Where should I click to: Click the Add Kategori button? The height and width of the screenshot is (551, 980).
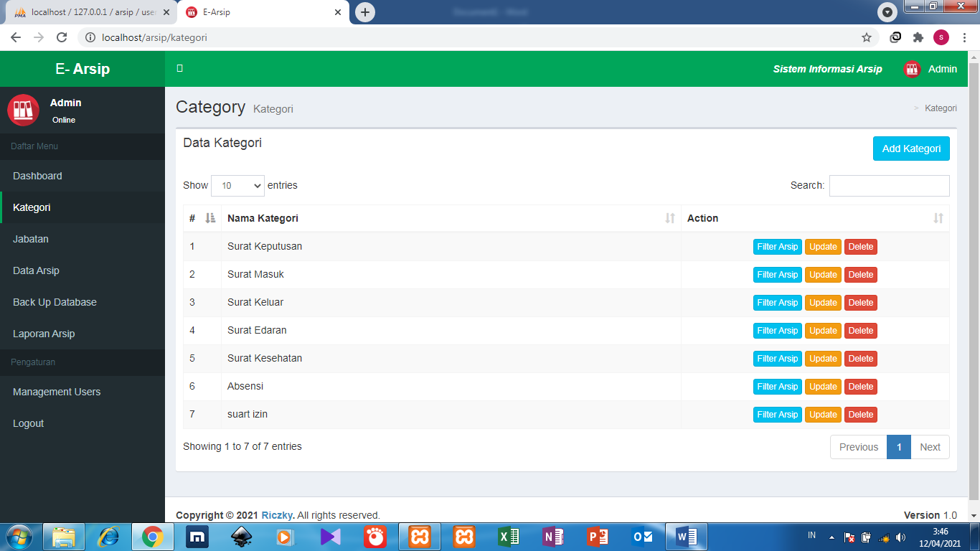(x=911, y=149)
